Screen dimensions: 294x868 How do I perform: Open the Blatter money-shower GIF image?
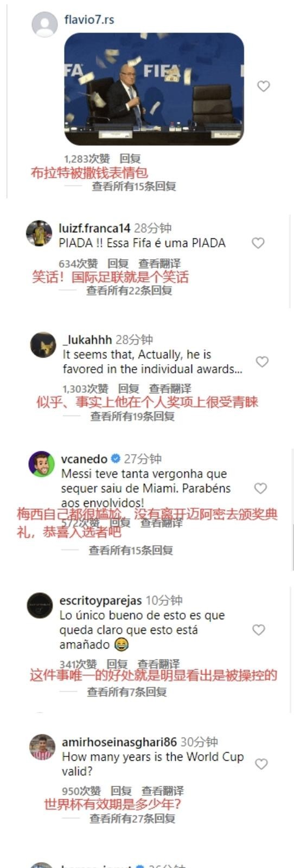pos(154,89)
